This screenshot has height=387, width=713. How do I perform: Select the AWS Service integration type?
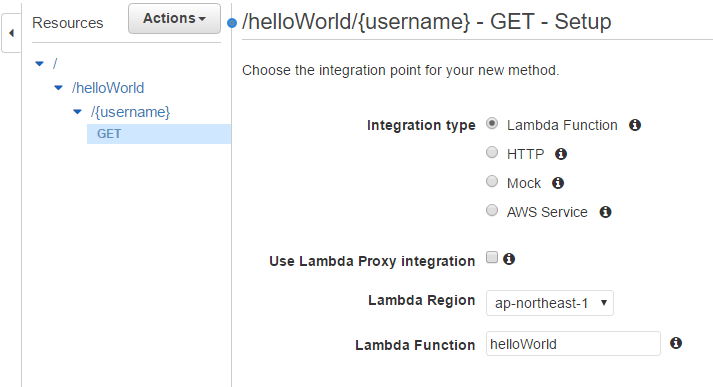tap(492, 210)
